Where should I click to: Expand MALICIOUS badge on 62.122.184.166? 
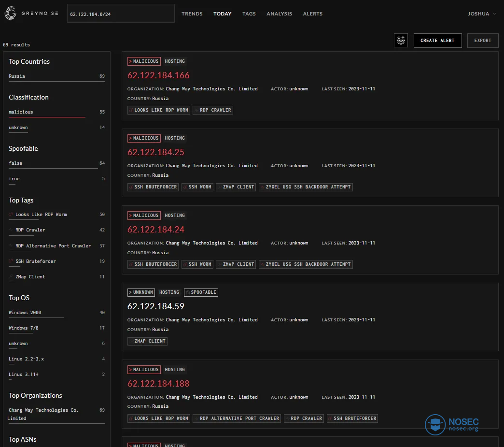[144, 61]
